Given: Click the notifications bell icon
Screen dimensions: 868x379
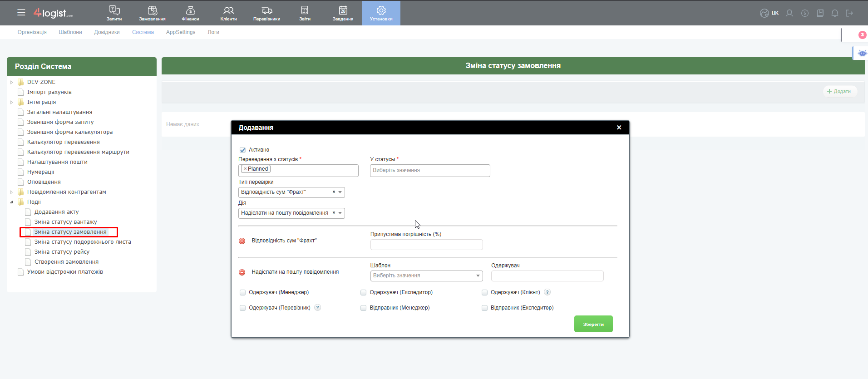Looking at the screenshot, I should [834, 13].
